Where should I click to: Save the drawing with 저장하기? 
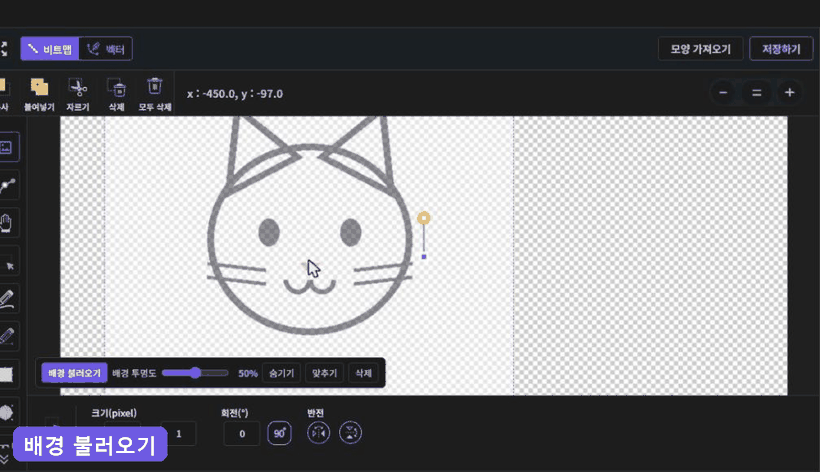pyautogui.click(x=781, y=49)
